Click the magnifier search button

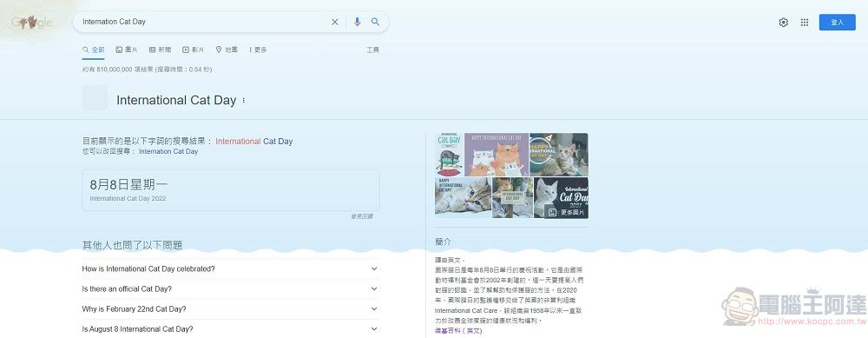pyautogui.click(x=375, y=23)
